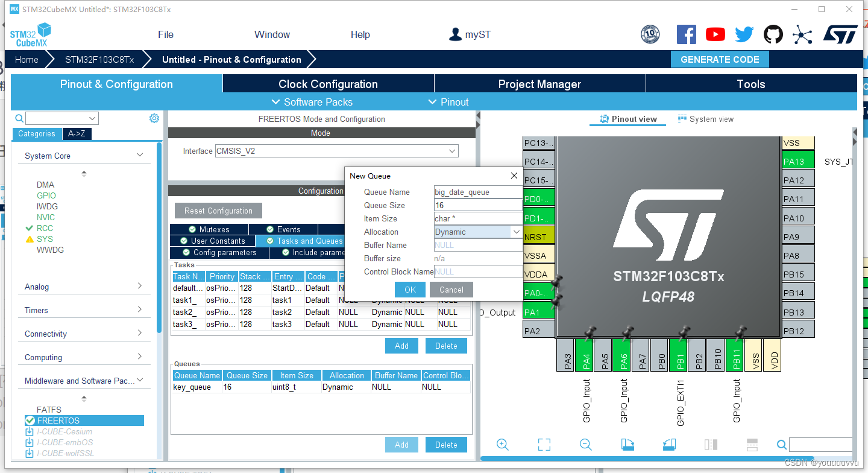
Task: Delete the selected queue in Queues section
Action: 446,445
